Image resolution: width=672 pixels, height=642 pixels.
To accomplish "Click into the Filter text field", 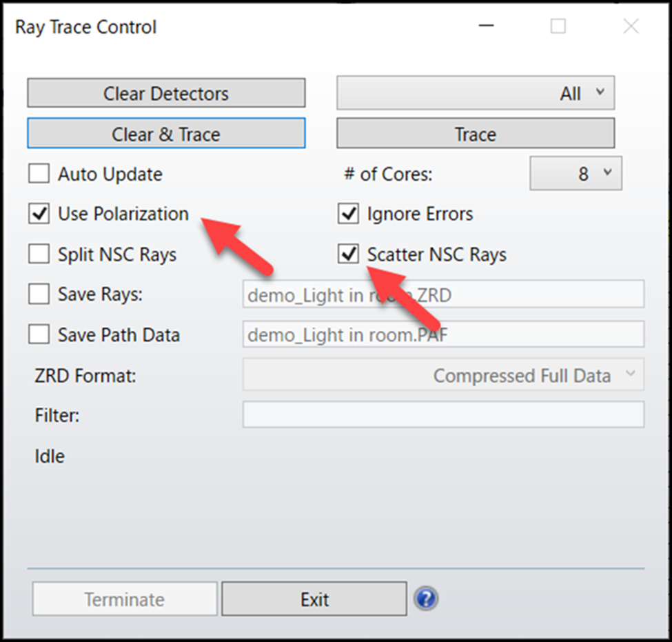I will pos(443,414).
